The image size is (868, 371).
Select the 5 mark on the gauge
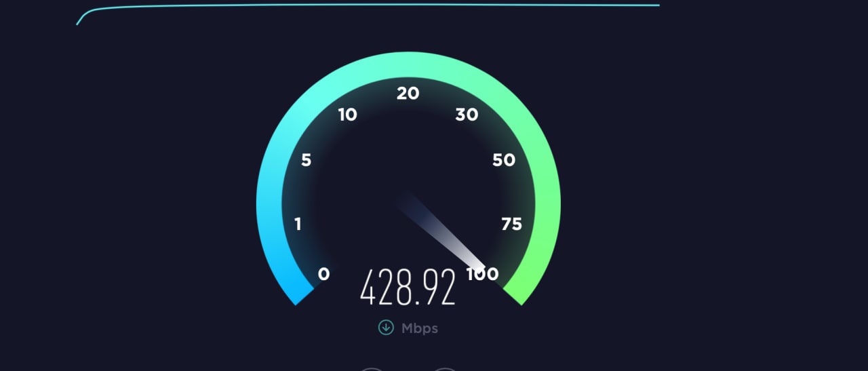[306, 160]
